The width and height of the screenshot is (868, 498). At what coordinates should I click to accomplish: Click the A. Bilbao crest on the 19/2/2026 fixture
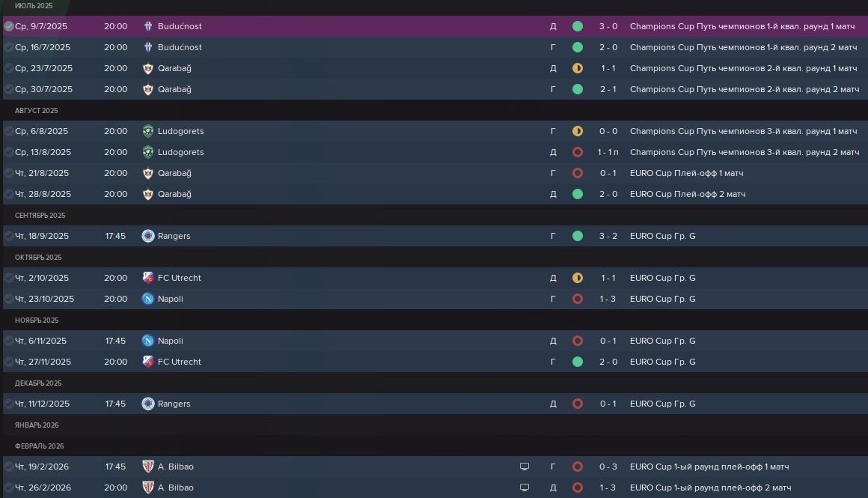tap(148, 467)
